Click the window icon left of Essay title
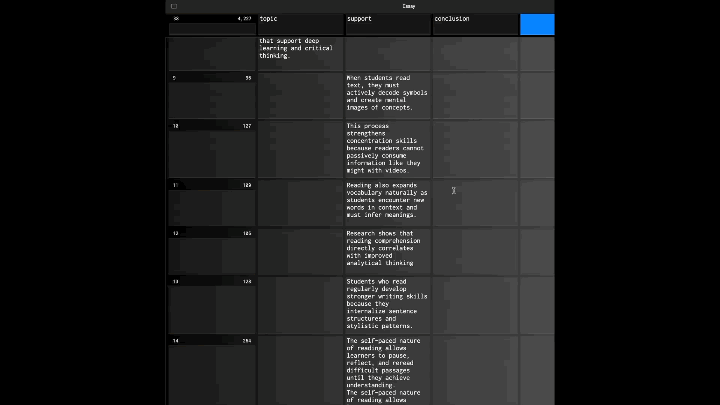The height and width of the screenshot is (405, 720). (174, 6)
